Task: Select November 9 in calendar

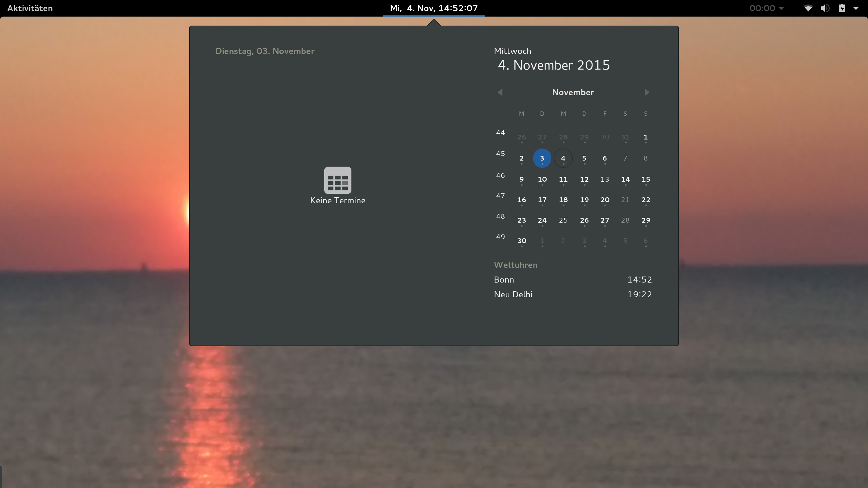Action: pyautogui.click(x=521, y=180)
